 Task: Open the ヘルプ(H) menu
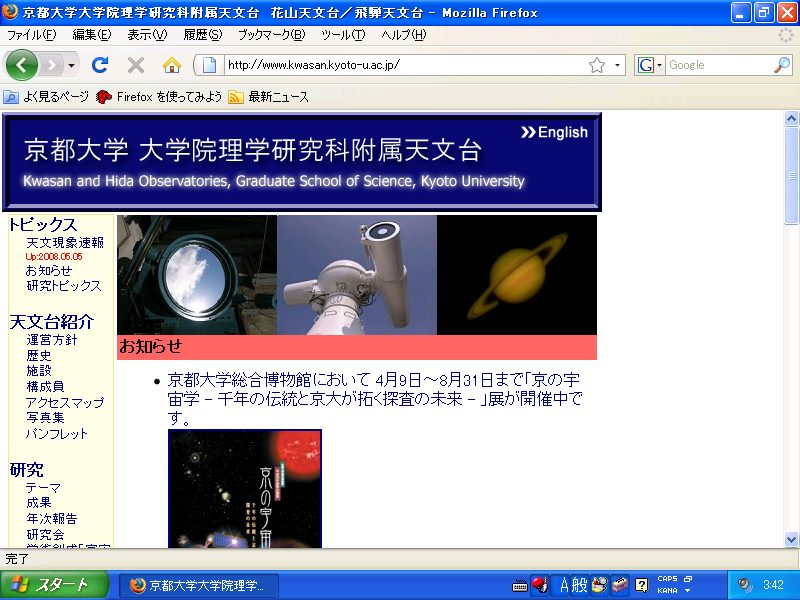(404, 35)
